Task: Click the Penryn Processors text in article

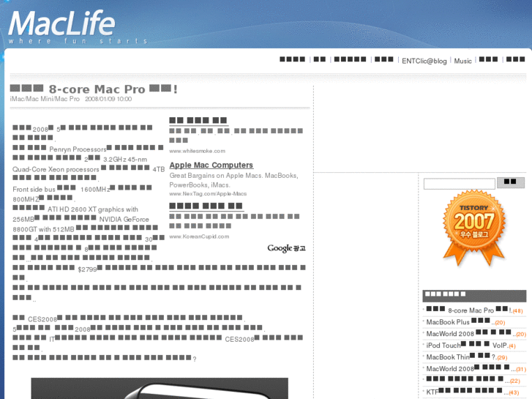Action: (78, 149)
